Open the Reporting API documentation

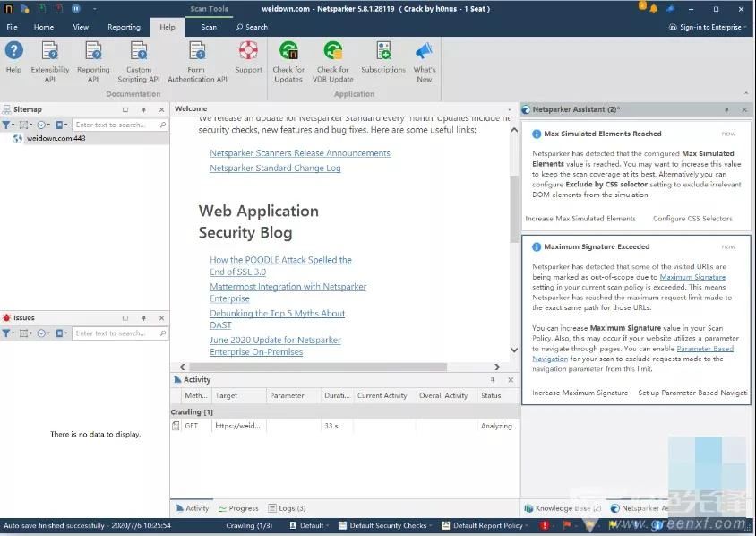(93, 59)
